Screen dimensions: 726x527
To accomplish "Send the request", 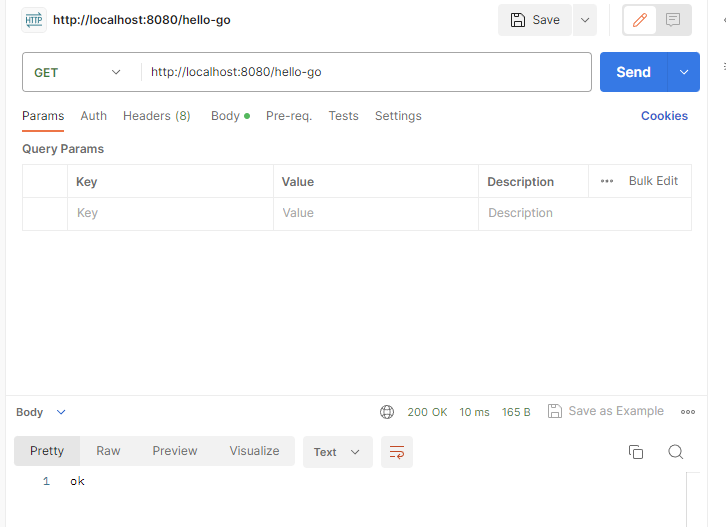I will point(633,72).
